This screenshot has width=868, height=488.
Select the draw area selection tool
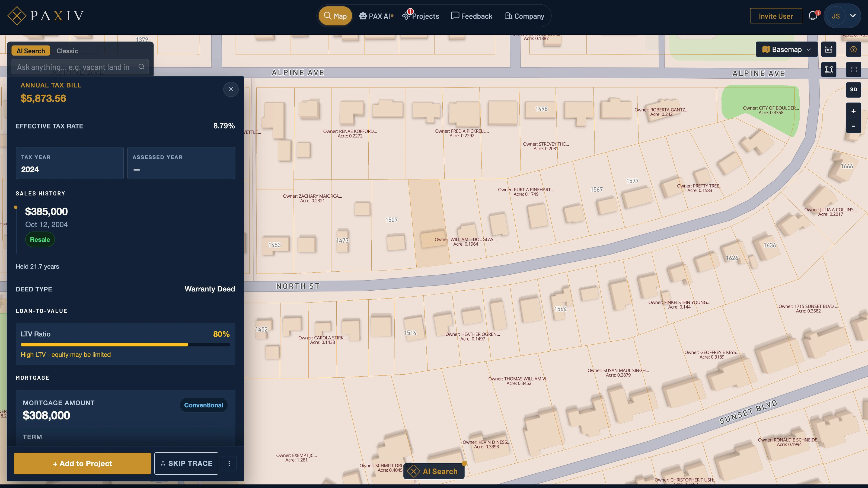click(x=829, y=70)
